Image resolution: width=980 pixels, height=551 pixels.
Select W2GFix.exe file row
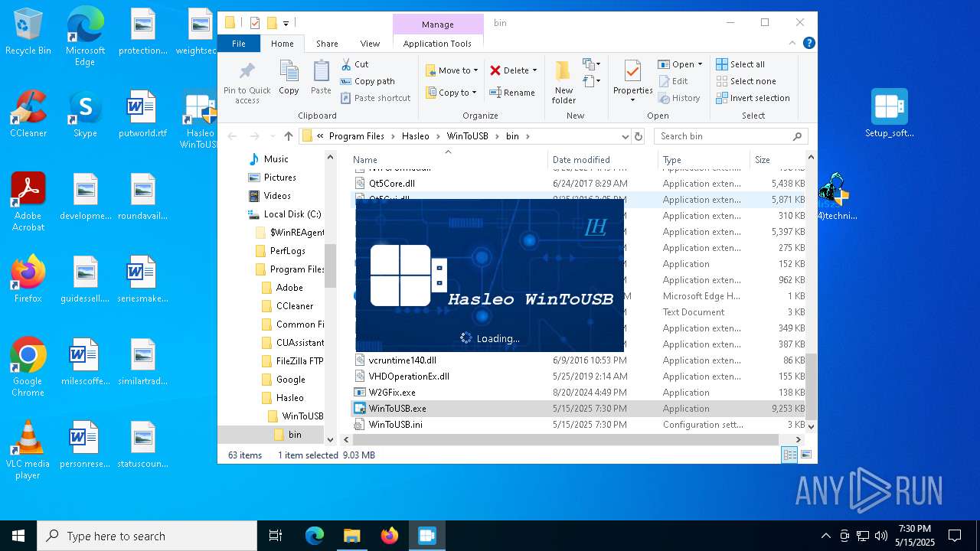click(x=578, y=393)
